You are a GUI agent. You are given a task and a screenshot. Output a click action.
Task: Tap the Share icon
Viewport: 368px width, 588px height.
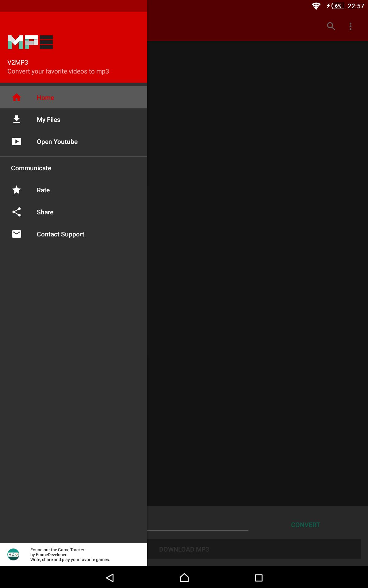click(x=17, y=212)
